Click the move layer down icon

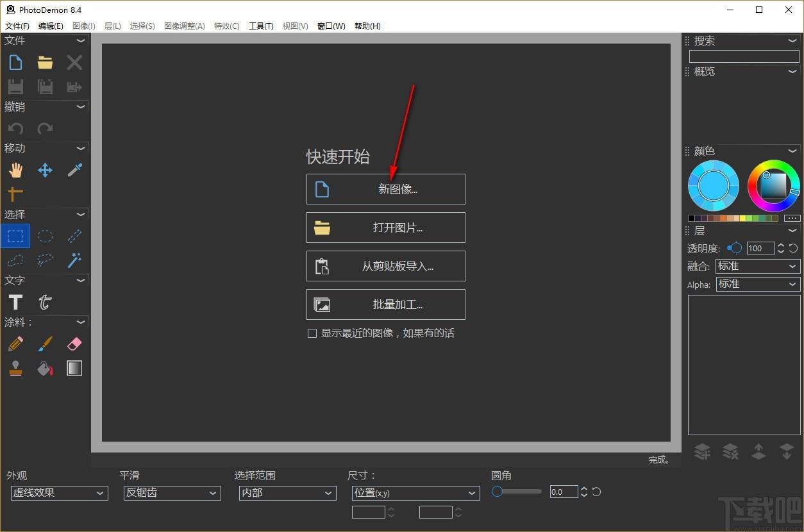(787, 452)
